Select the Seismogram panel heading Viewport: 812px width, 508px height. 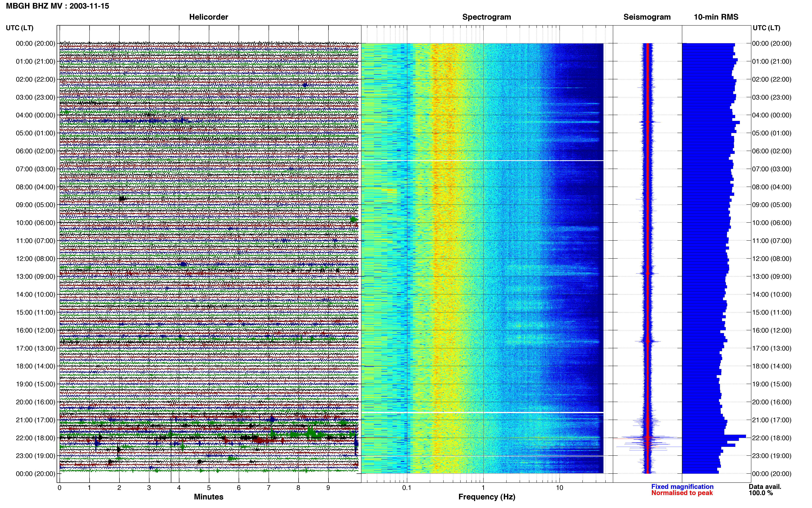[x=647, y=17]
